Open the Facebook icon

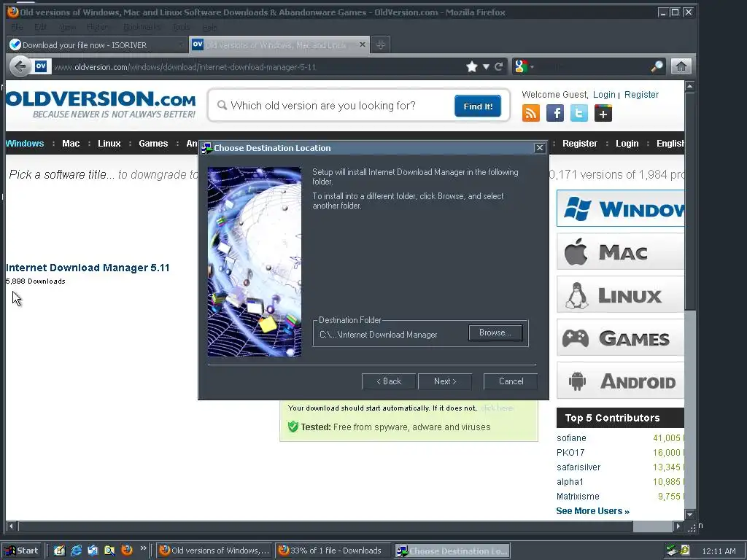pos(555,113)
